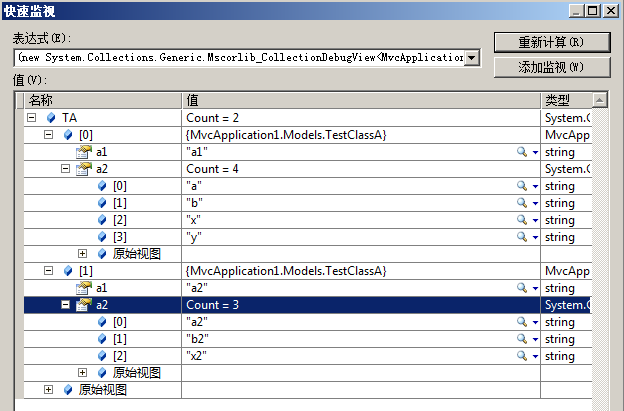Click the magnifier icon beside value "b"
The image size is (624, 411).
pyautogui.click(x=522, y=203)
